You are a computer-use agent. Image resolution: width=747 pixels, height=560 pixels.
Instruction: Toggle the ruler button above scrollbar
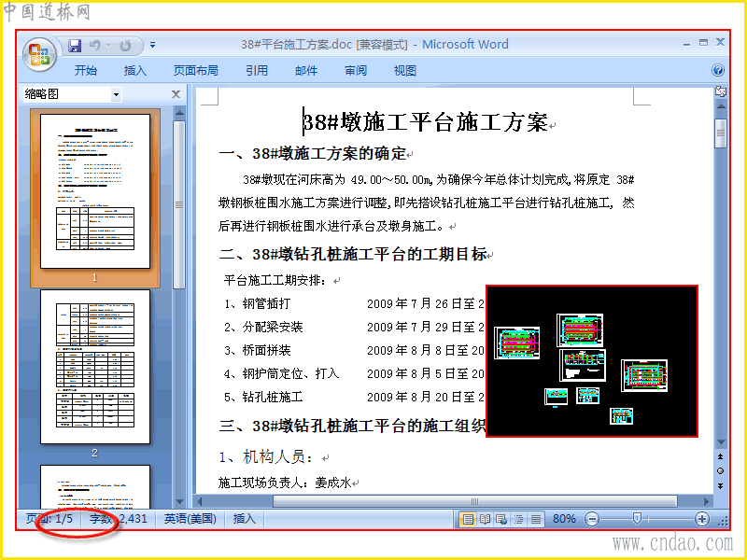(x=721, y=91)
